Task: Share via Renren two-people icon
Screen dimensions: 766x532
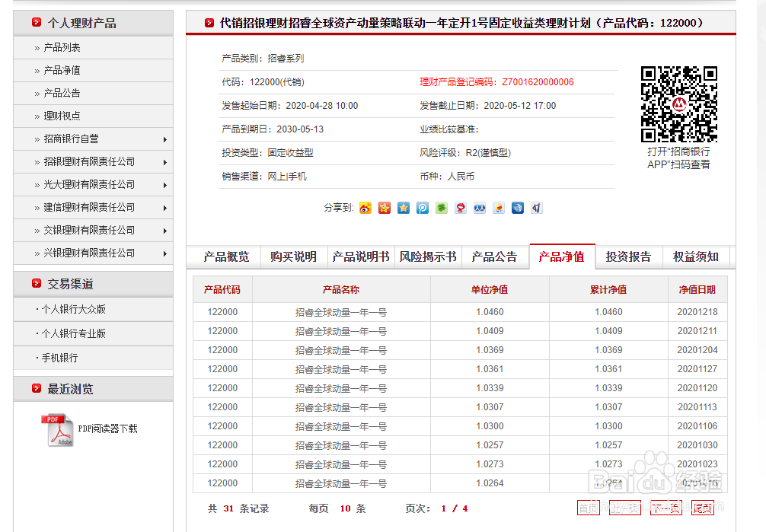Action: (x=480, y=208)
